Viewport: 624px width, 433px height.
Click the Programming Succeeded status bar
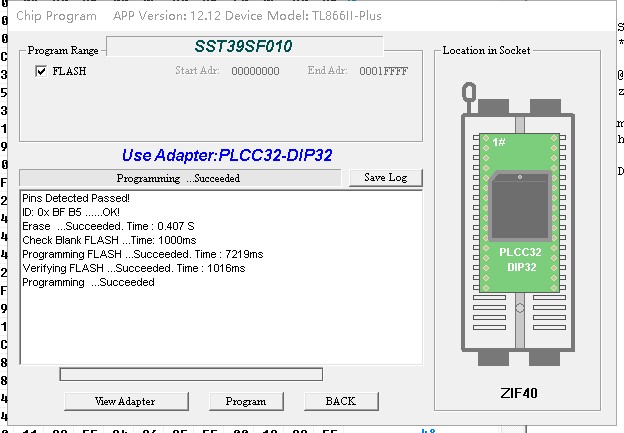pos(180,178)
